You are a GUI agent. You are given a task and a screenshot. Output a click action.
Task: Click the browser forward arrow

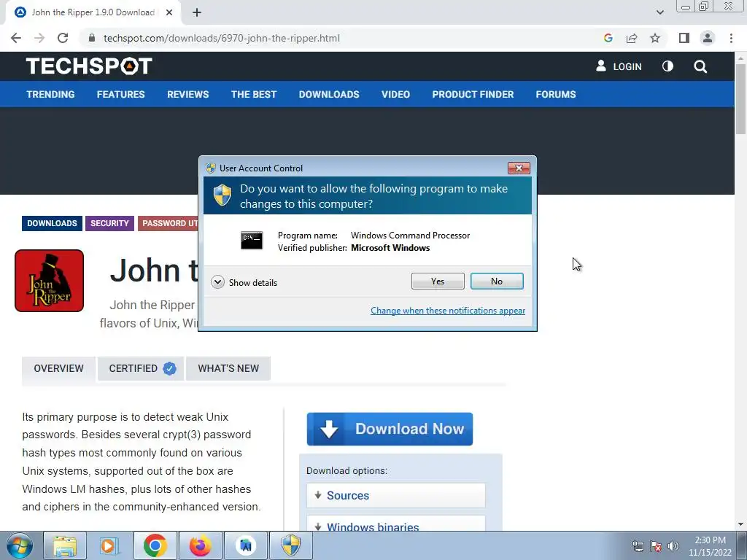coord(39,38)
